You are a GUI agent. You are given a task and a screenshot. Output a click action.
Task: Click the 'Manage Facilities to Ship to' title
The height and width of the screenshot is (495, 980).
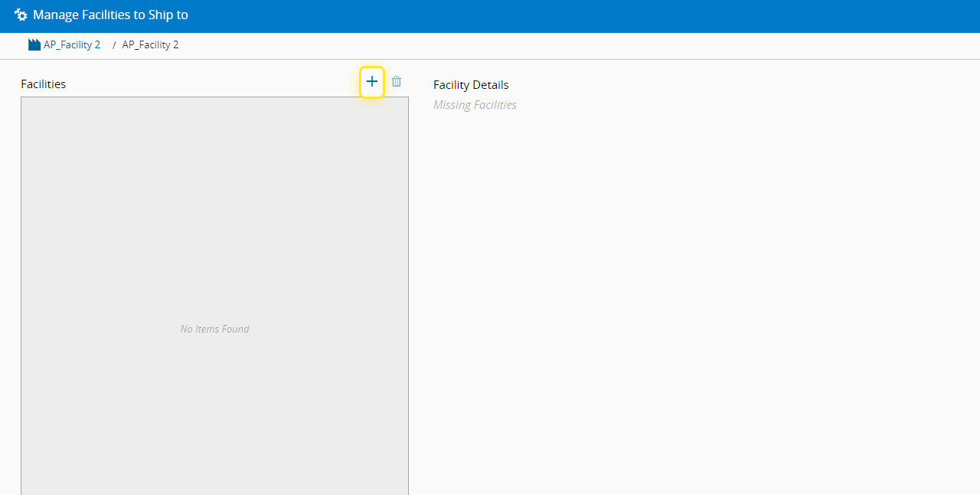(110, 15)
